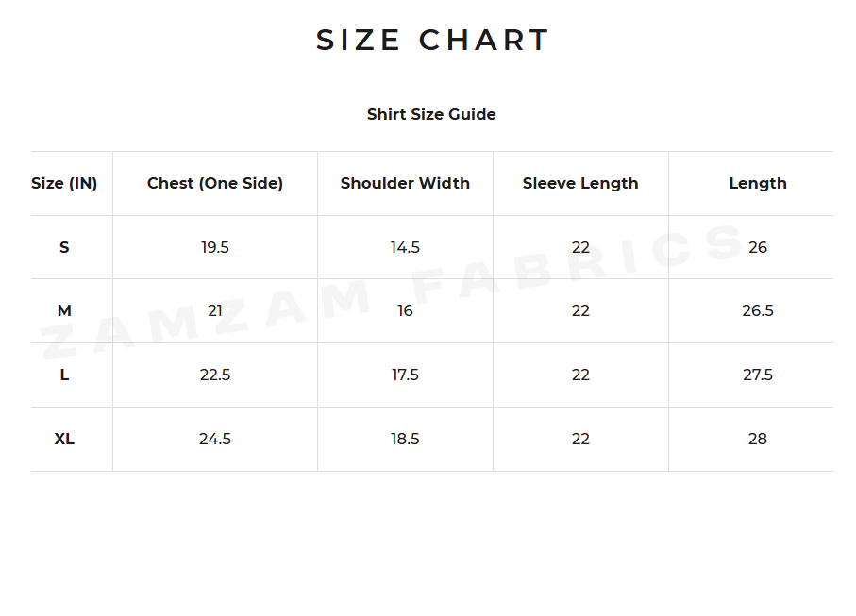Click the Length column header
The image size is (856, 616).
[x=757, y=183]
